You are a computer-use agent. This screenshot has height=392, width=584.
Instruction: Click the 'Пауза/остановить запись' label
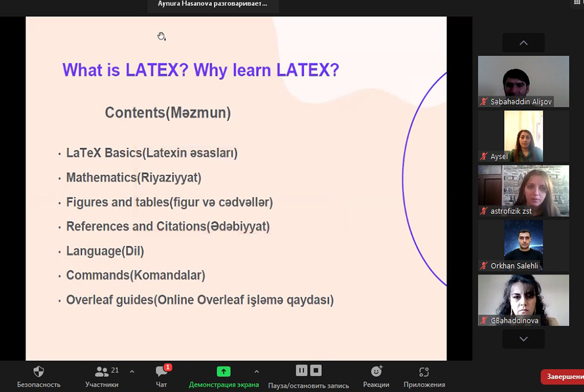(308, 386)
